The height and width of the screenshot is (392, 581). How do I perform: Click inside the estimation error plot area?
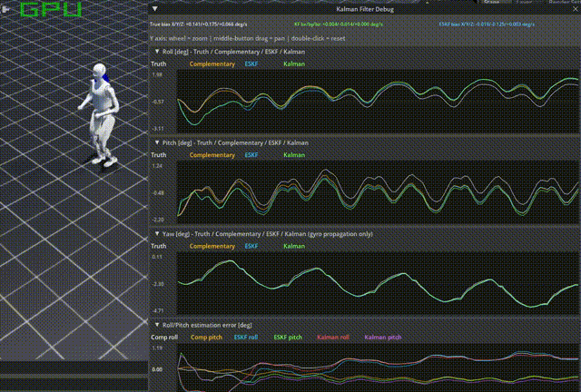pos(378,367)
